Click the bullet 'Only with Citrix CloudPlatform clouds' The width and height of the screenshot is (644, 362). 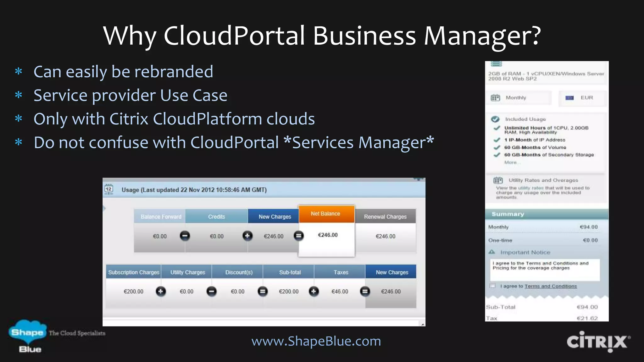tap(174, 119)
